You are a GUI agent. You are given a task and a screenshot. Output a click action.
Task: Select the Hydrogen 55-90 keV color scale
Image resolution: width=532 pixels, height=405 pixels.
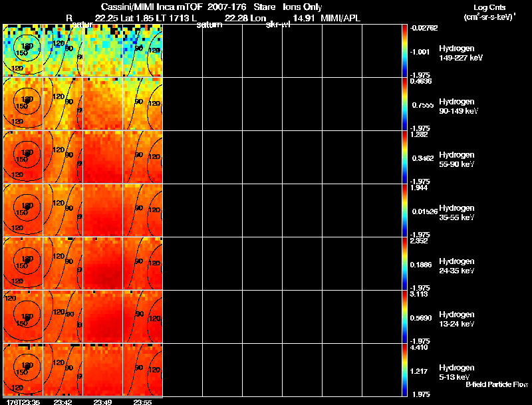[x=404, y=158]
